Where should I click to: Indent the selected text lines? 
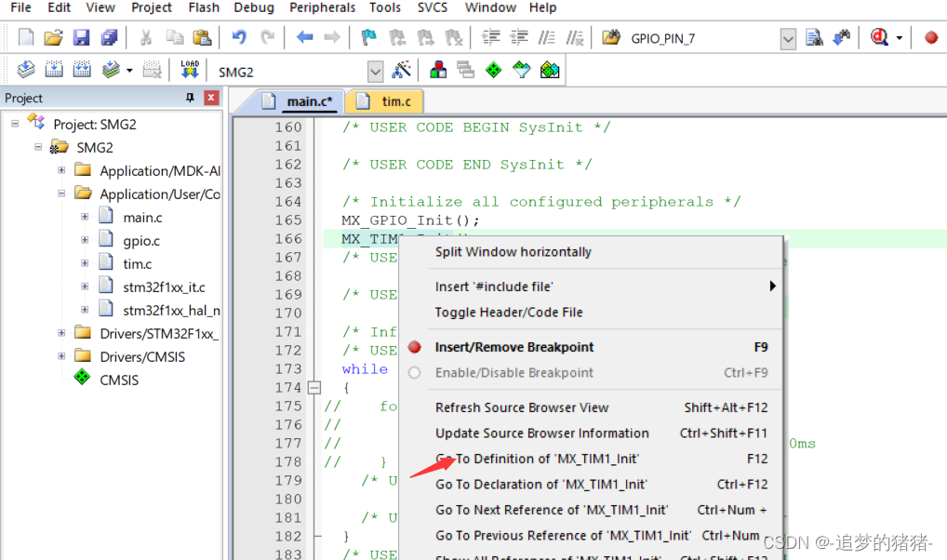[x=490, y=37]
